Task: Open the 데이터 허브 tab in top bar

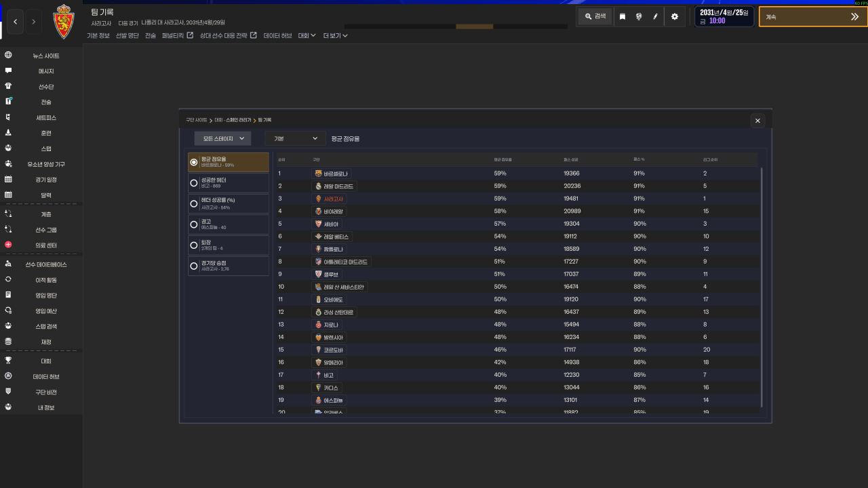Action: 278,35
